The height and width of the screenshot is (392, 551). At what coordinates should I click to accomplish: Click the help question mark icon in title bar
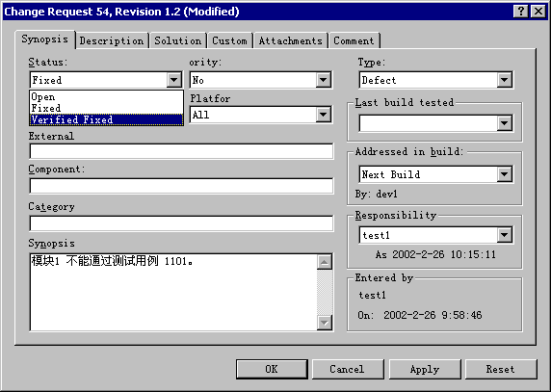coord(521,12)
